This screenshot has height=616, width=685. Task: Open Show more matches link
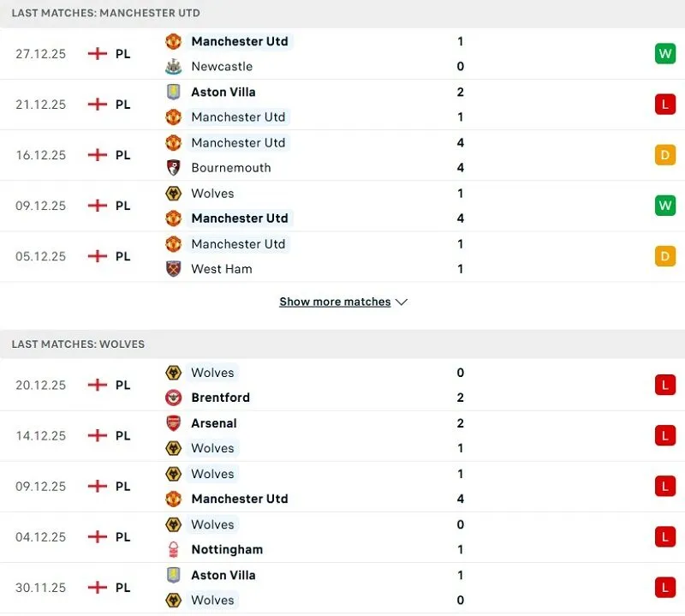pos(335,302)
